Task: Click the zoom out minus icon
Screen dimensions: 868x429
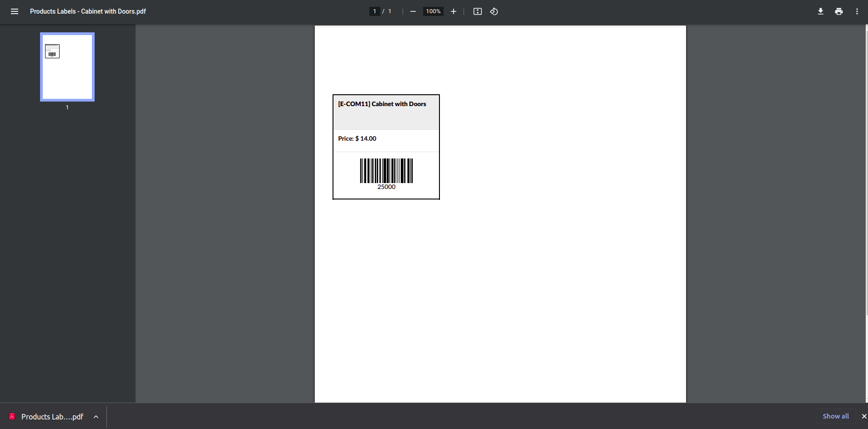Action: tap(413, 11)
